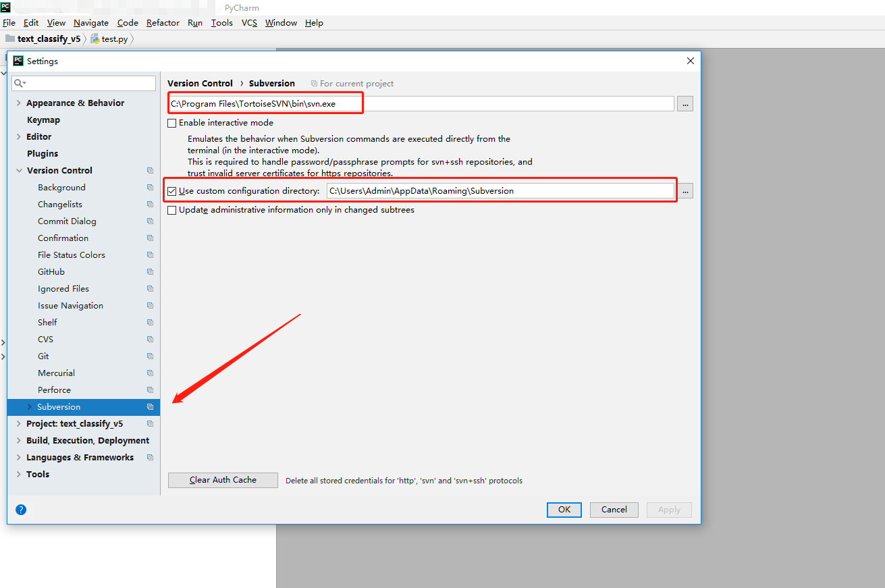Click the project indicator icon next to Subversion
Screen dimensions: 885x588
point(149,406)
